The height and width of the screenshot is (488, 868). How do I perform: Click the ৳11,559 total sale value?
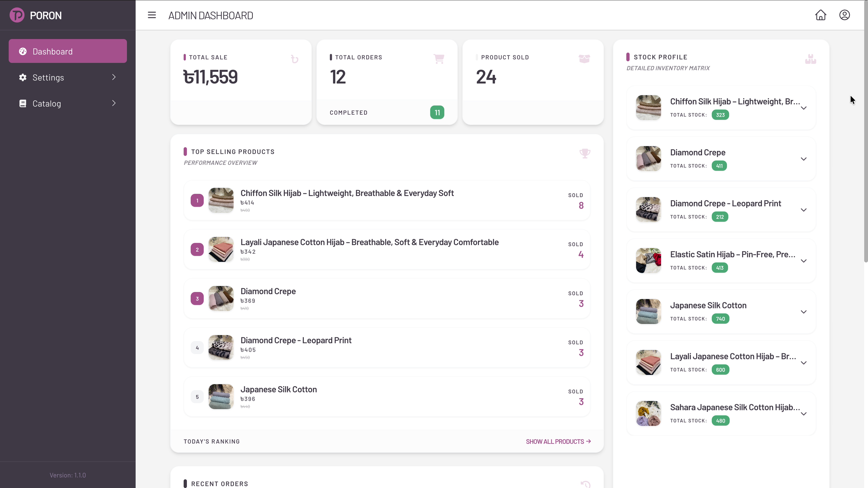click(210, 77)
